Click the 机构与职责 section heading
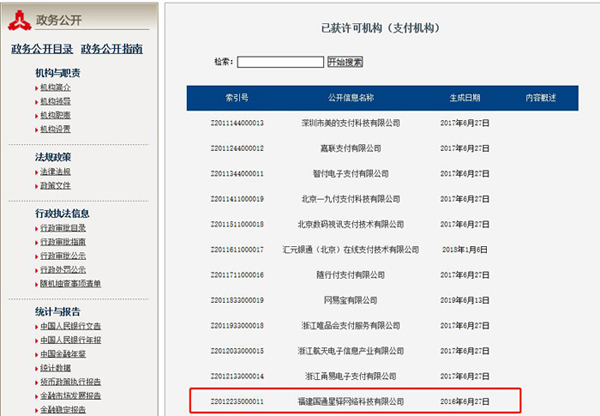 (x=58, y=73)
